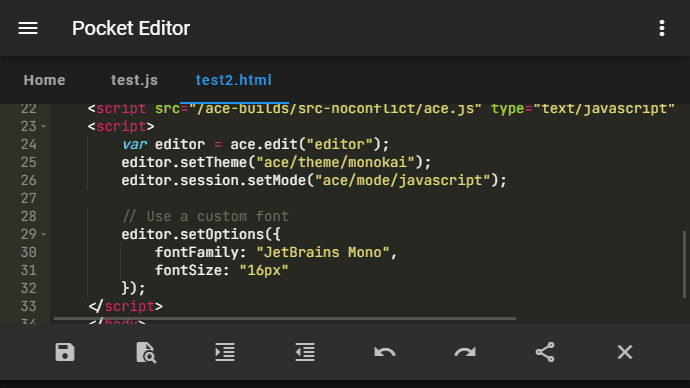Increase indent with the indent icon

(x=225, y=352)
